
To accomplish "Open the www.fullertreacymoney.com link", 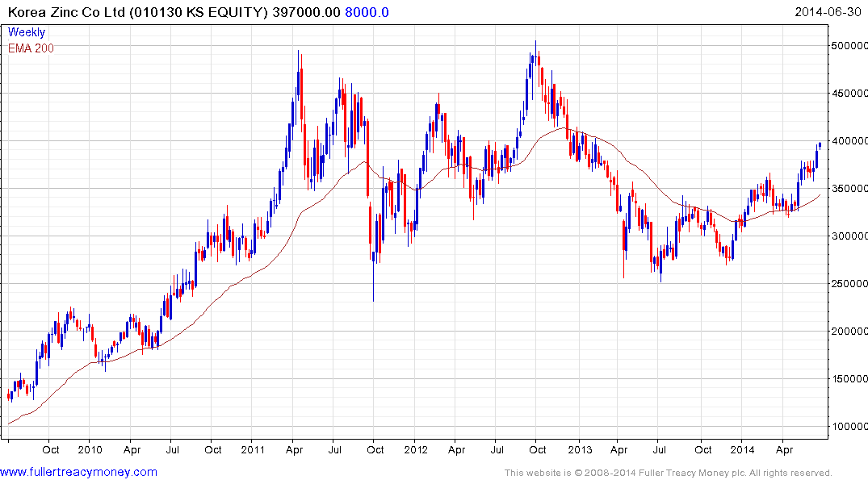I will [78, 473].
